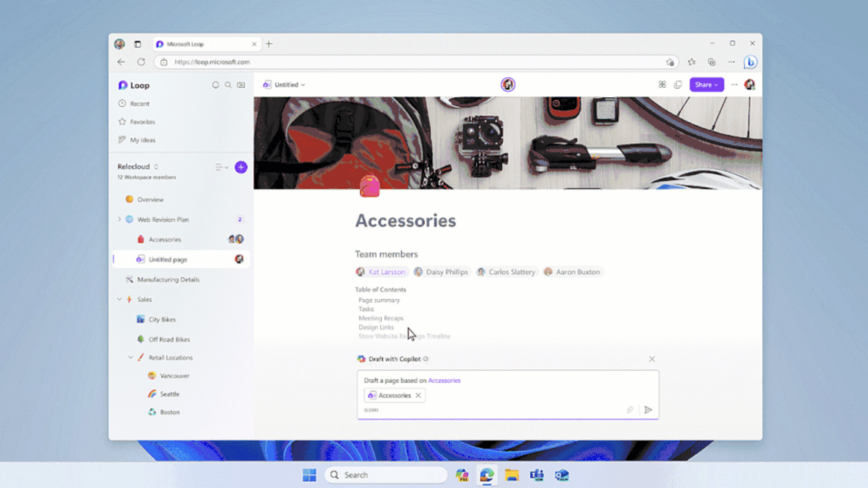Follow the Accessories link in prompt
The image size is (868, 488).
point(444,380)
